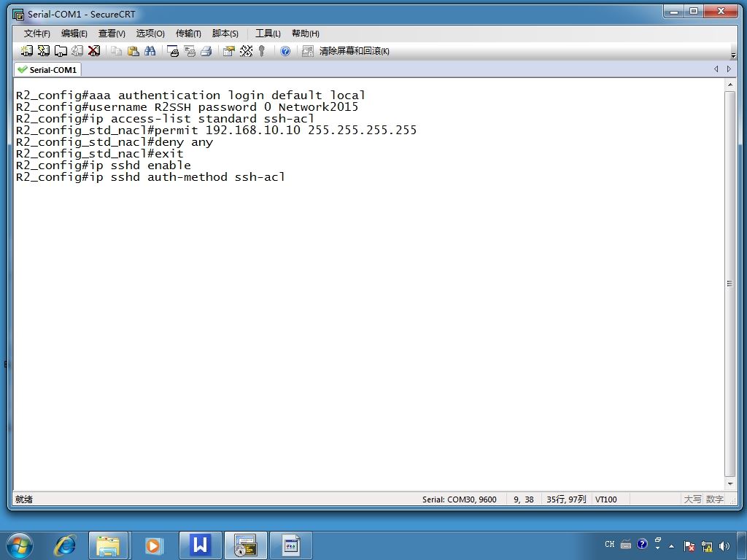This screenshot has height=560, width=747.
Task: Open the Windows Start orb
Action: click(x=20, y=545)
